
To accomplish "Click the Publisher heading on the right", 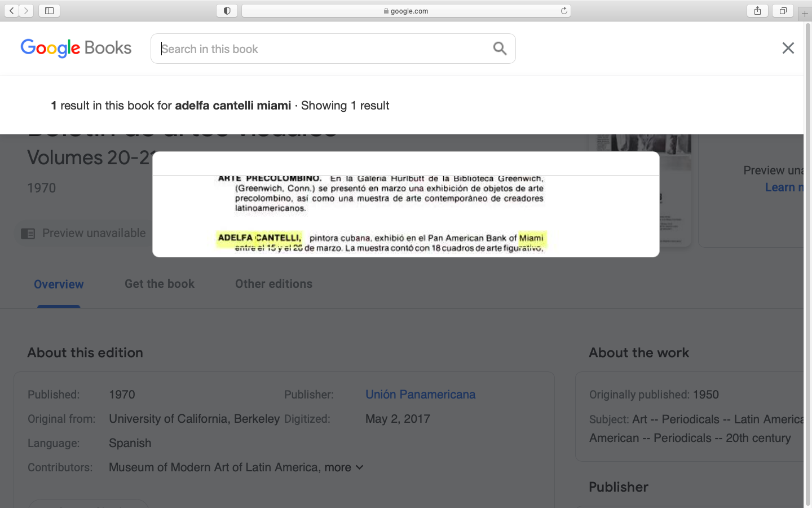I will tap(619, 487).
